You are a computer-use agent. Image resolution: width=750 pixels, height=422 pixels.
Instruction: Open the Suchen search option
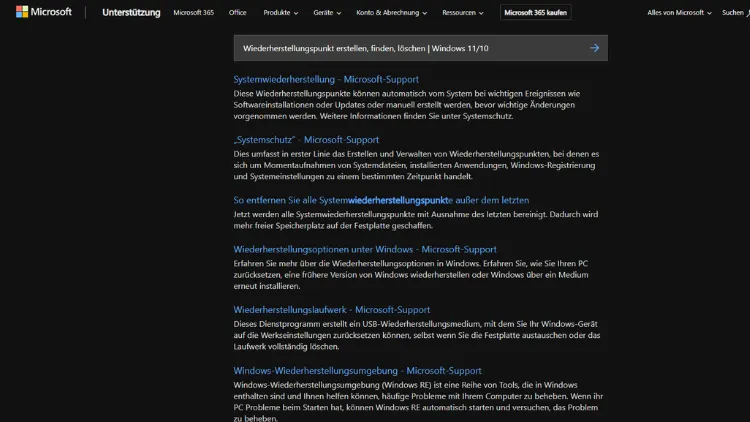click(x=736, y=12)
